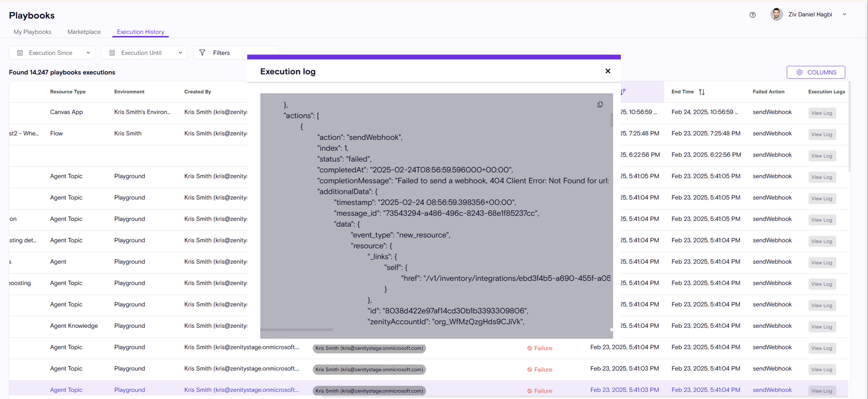Expand the Execution Until dropdown
This screenshot has width=868, height=399.
[x=181, y=53]
